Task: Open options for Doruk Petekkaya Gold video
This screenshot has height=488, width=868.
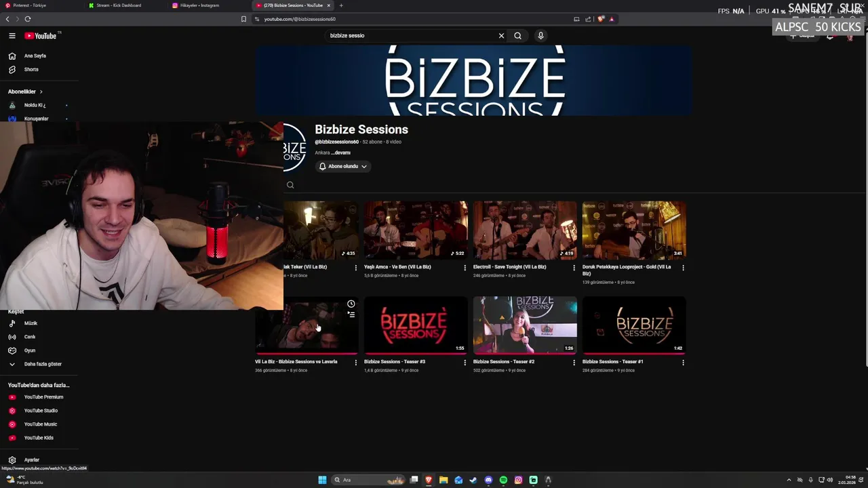Action: [683, 268]
